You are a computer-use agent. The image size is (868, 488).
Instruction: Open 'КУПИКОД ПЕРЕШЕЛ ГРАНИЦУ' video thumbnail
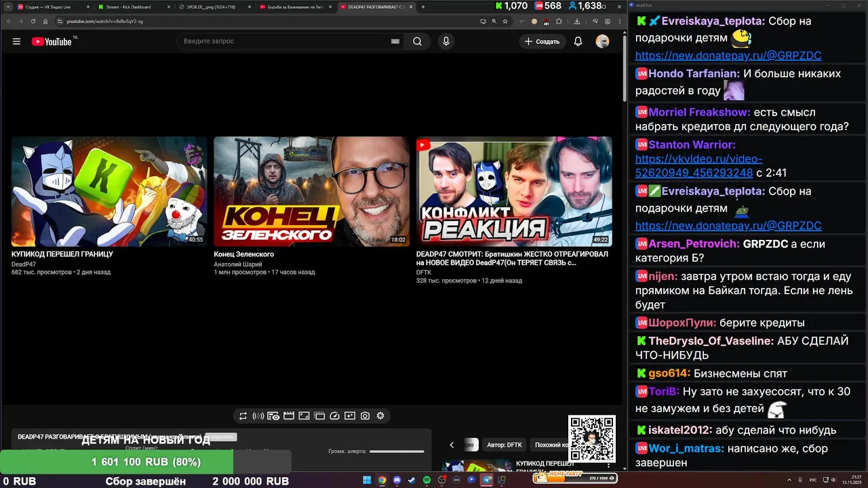click(109, 191)
